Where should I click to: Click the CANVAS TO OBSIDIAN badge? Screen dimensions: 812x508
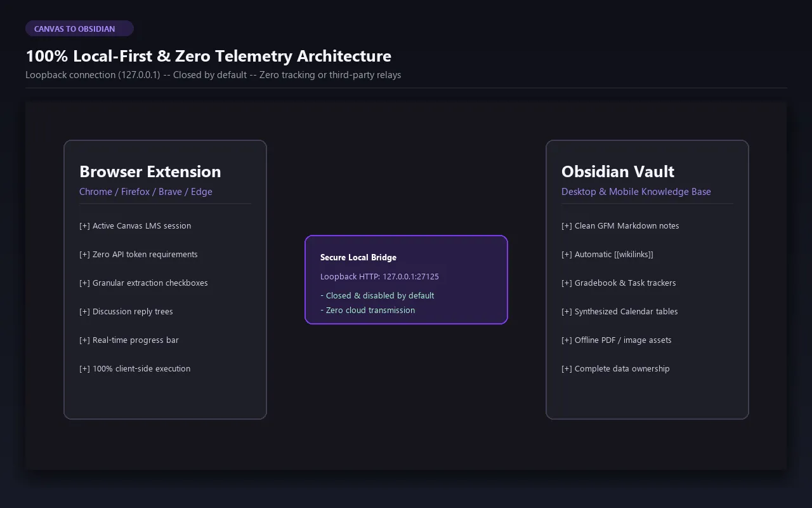[79, 29]
